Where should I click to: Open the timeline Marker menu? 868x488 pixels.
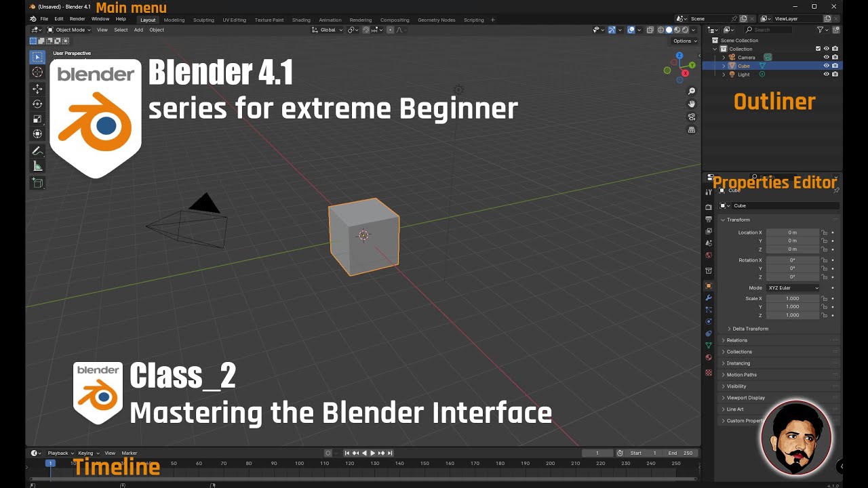click(129, 453)
